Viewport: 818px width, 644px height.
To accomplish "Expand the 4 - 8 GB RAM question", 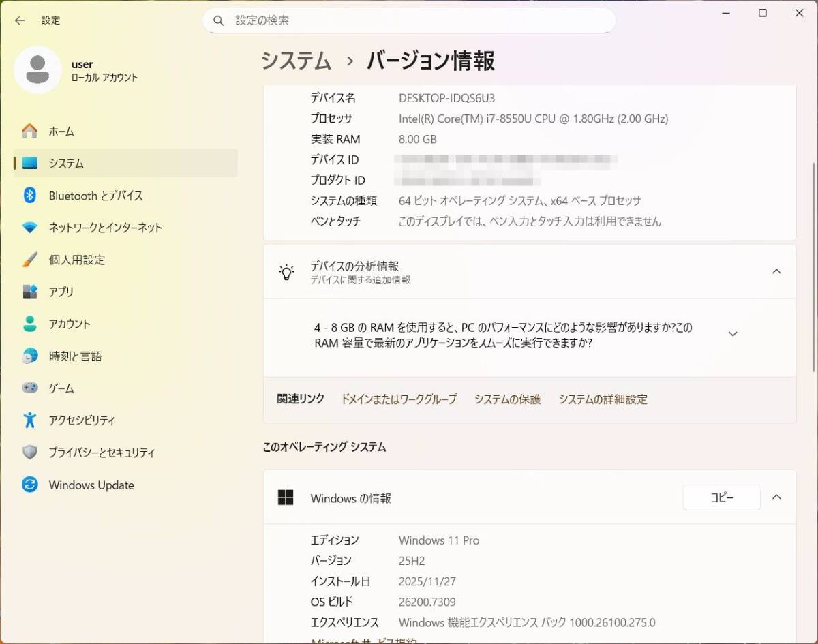I will click(x=733, y=334).
